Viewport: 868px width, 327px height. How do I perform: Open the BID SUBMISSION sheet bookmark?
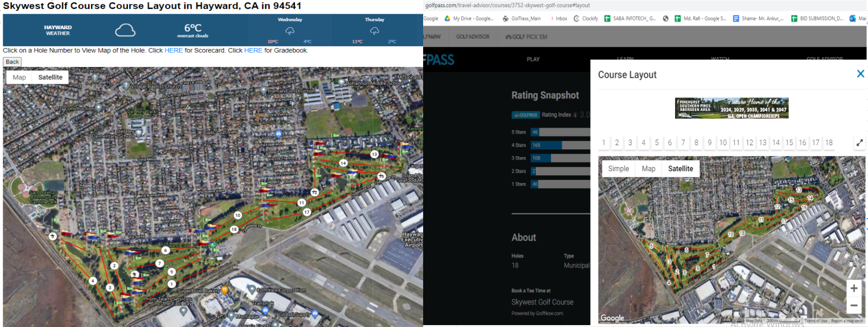(817, 18)
